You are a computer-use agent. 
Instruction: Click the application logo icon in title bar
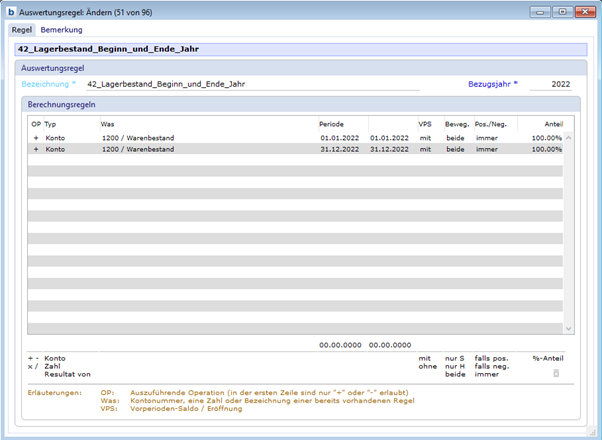[x=11, y=11]
